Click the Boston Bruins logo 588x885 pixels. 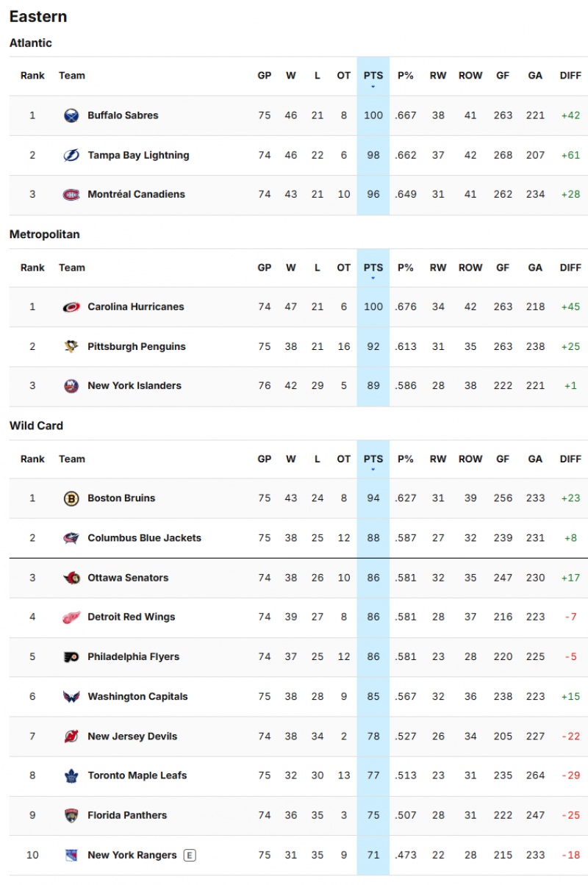point(71,498)
